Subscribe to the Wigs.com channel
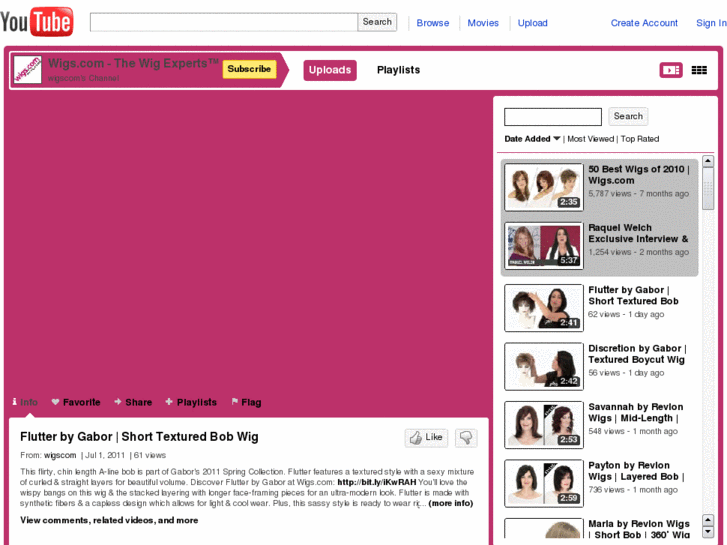Screen dimensions: 727x545 point(249,69)
